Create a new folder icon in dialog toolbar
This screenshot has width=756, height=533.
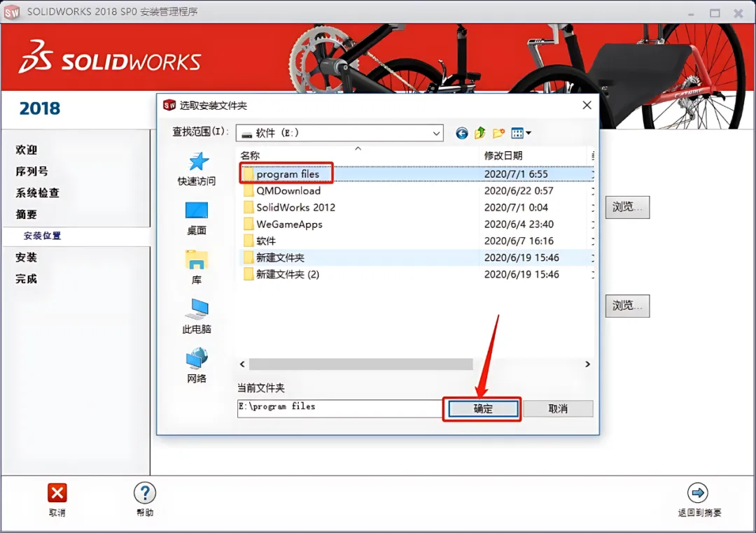pos(498,133)
